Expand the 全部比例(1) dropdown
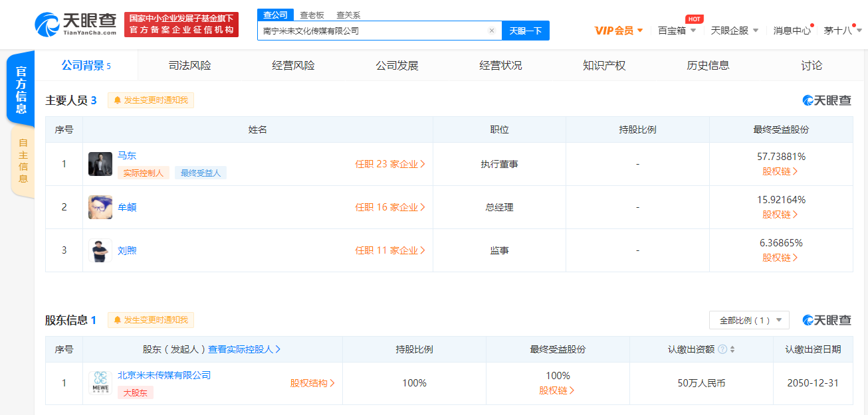868x415 pixels. tap(749, 319)
